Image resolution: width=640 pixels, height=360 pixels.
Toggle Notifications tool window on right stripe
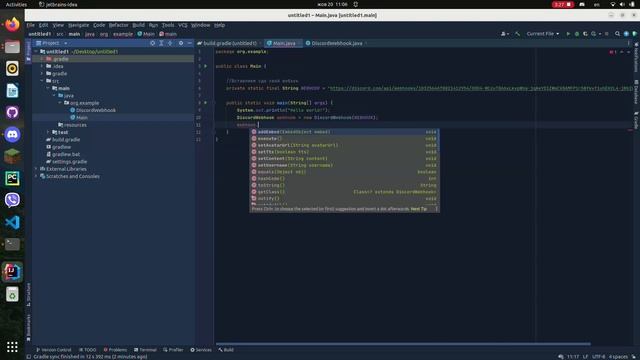coord(636,57)
